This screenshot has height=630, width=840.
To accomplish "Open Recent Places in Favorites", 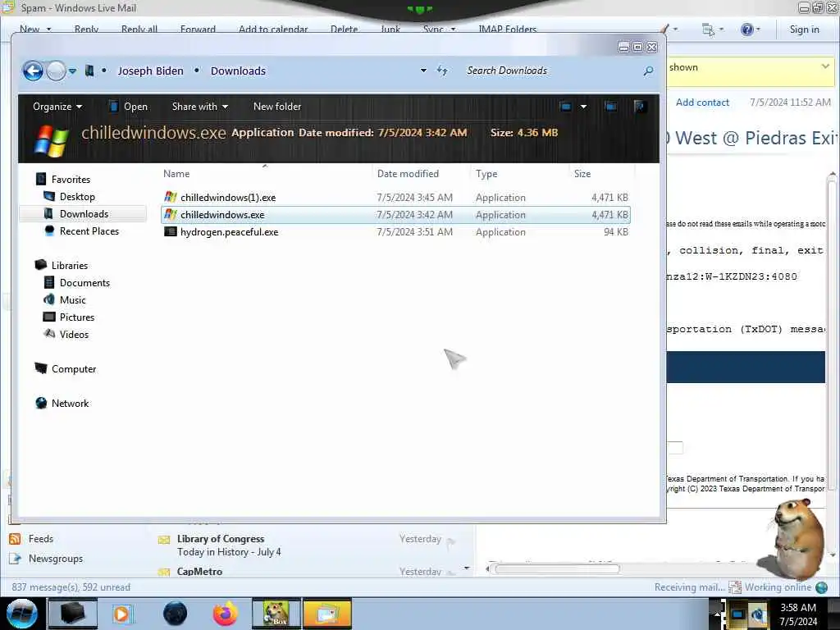I will pyautogui.click(x=89, y=231).
